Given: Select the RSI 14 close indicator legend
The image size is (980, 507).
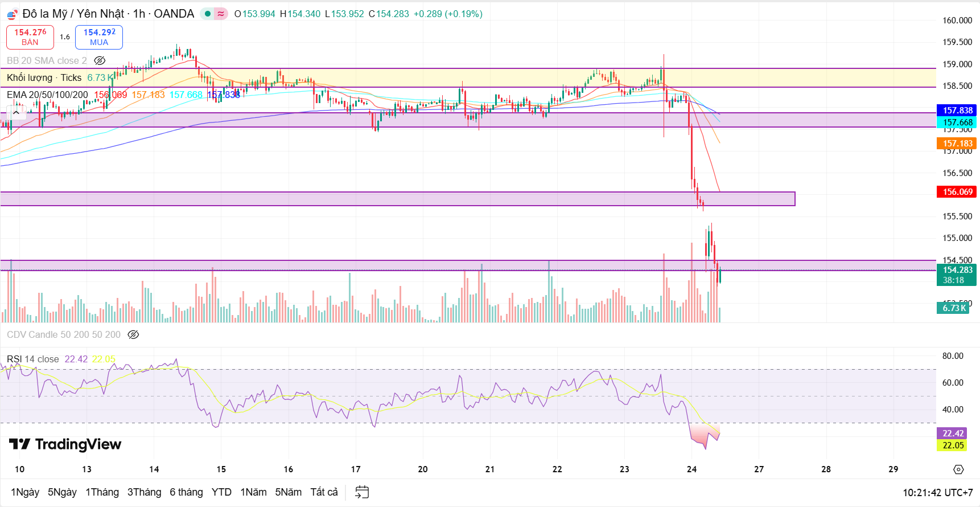Looking at the screenshot, I should click(33, 359).
